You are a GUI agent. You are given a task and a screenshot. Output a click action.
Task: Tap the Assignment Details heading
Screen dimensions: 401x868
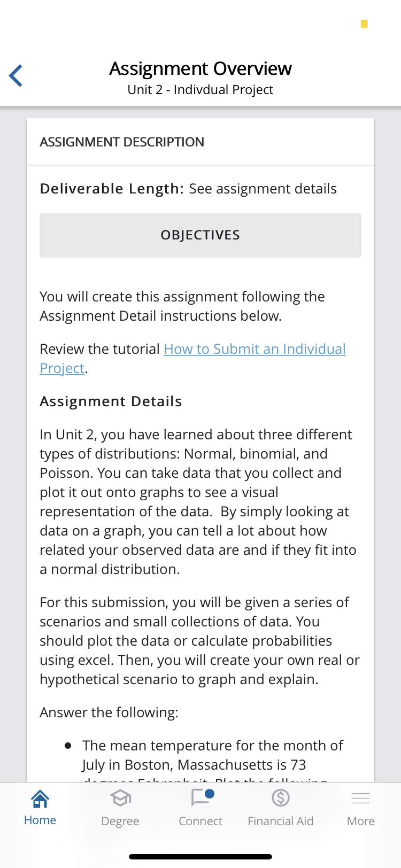click(111, 401)
